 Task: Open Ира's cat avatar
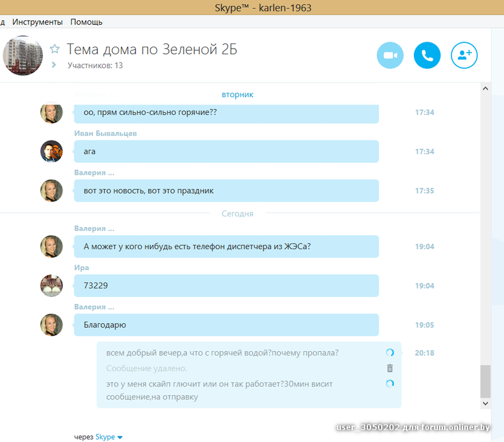click(x=52, y=286)
